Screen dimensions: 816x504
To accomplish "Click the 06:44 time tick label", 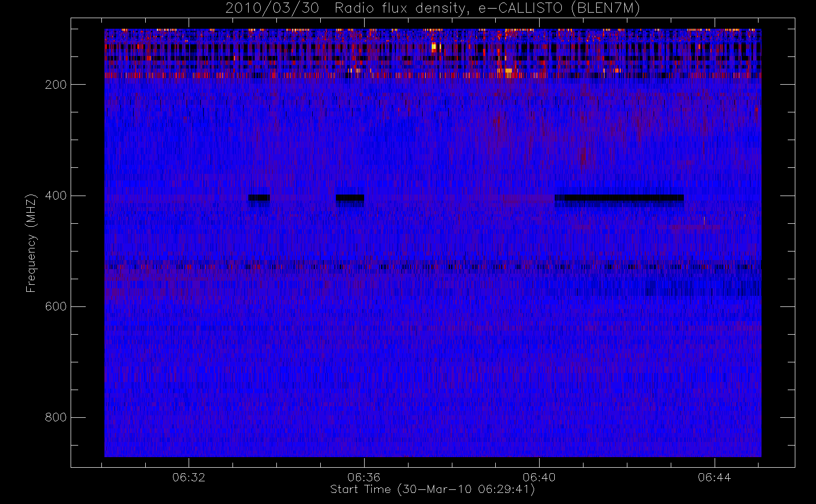I will [x=714, y=477].
